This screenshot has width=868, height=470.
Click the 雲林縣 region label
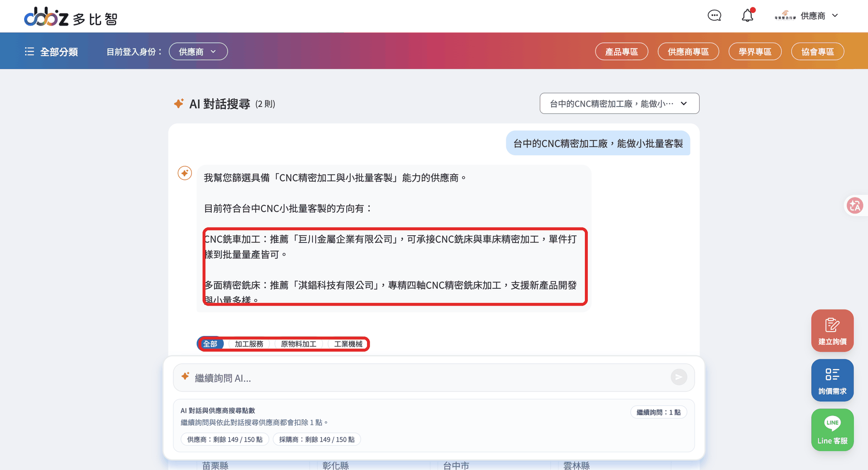(577, 465)
